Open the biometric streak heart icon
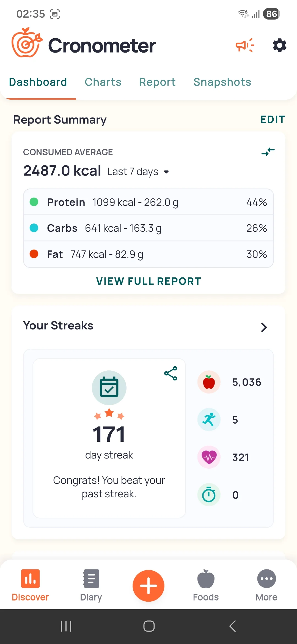The width and height of the screenshot is (297, 644). (x=209, y=457)
